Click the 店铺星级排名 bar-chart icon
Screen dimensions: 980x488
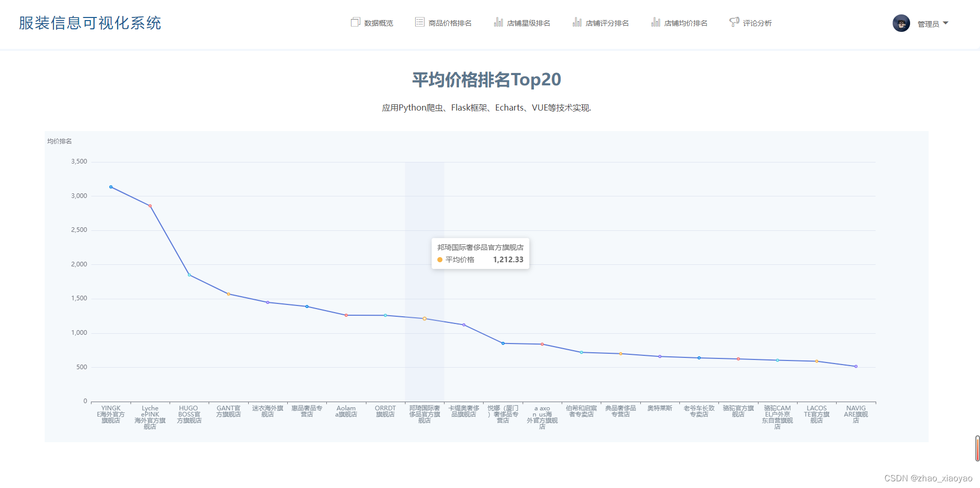tap(498, 22)
